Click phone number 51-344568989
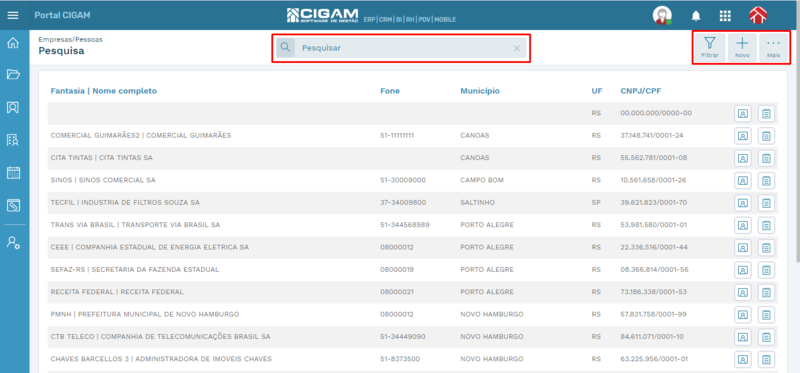Viewport: 800px width, 373px height. (x=405, y=225)
